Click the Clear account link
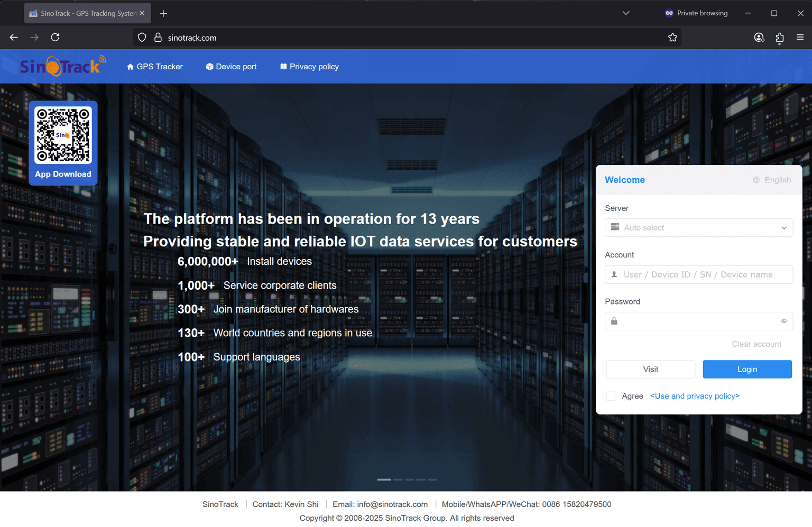 [x=756, y=344]
